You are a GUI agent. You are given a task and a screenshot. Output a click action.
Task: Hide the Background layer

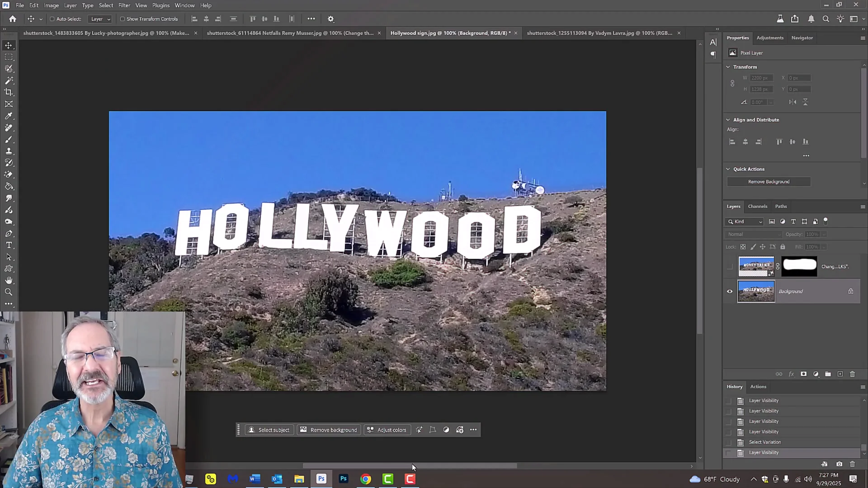(729, 291)
